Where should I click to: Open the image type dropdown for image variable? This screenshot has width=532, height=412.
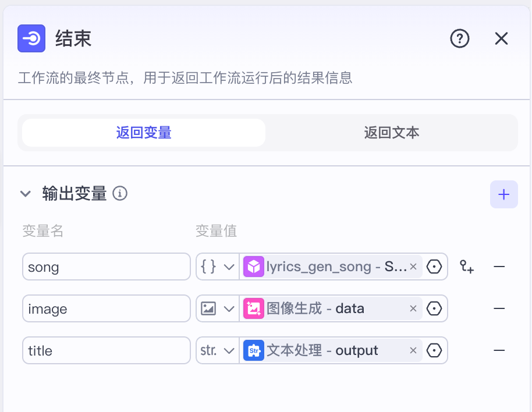tap(227, 308)
